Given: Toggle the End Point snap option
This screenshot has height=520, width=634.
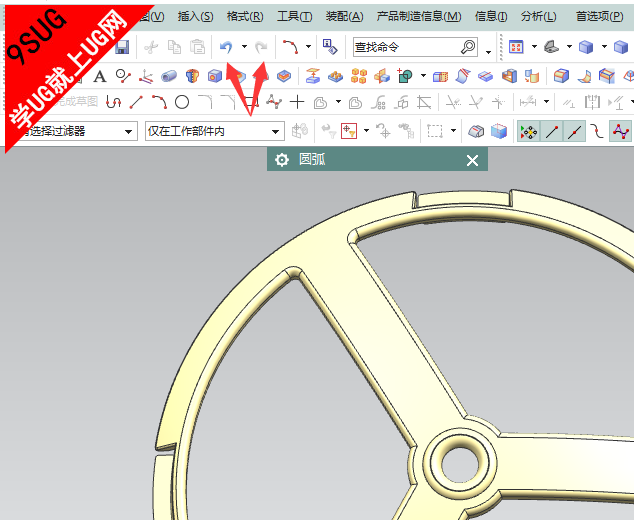Looking at the screenshot, I should click(552, 131).
